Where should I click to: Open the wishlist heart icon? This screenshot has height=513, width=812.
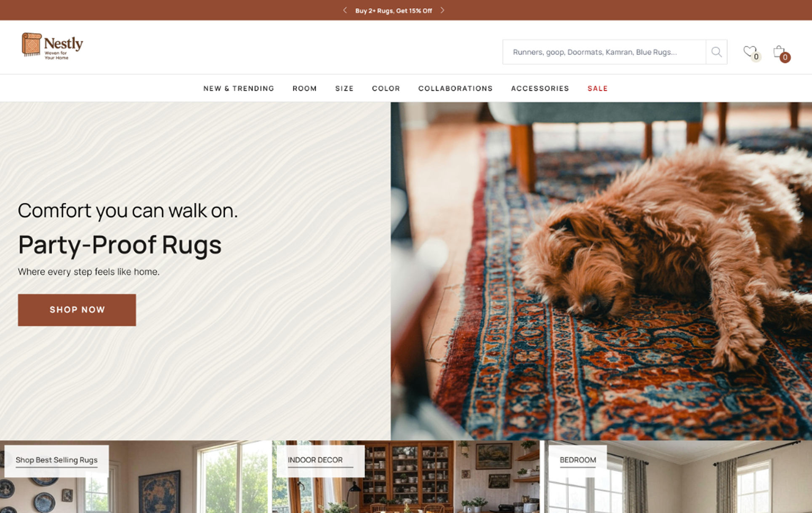tap(749, 51)
